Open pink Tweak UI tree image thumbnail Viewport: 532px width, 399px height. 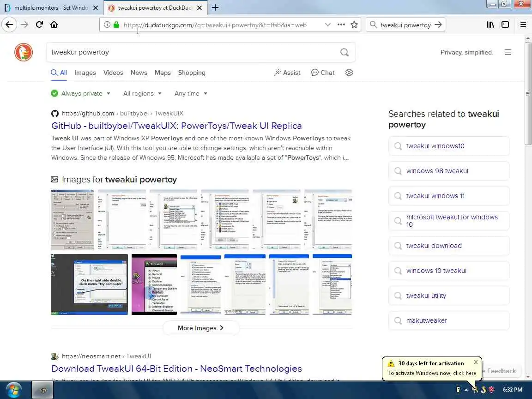(154, 284)
